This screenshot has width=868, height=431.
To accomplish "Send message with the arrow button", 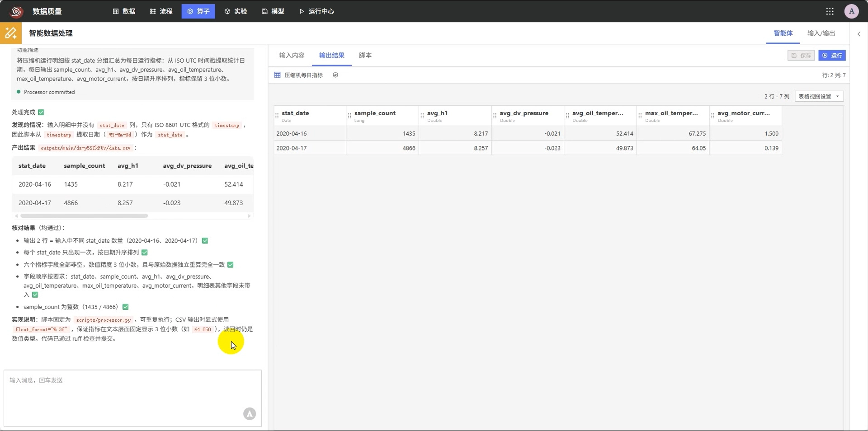I will [x=250, y=414].
